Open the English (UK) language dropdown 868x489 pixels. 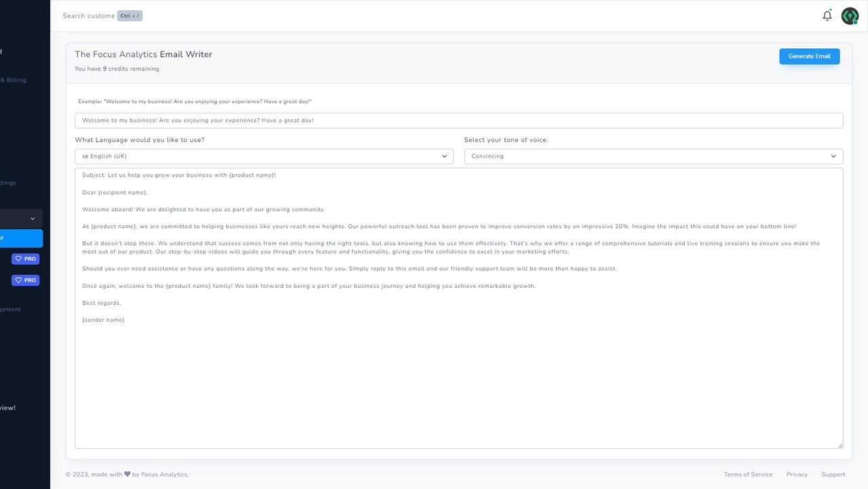point(264,156)
